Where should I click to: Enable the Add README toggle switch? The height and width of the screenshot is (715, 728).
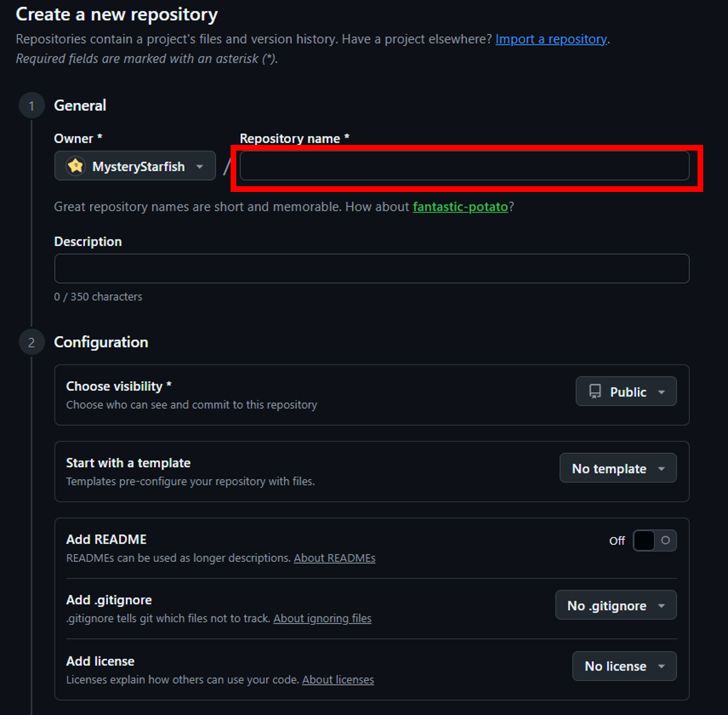point(654,540)
